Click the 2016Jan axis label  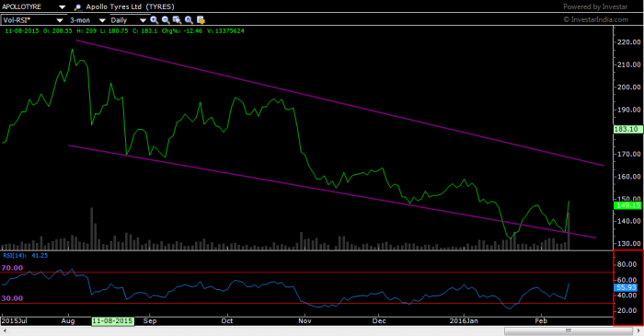[x=464, y=320]
